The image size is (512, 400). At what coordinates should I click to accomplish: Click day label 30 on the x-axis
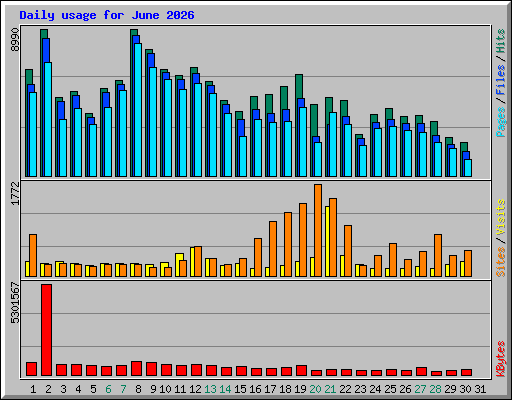[465, 389]
